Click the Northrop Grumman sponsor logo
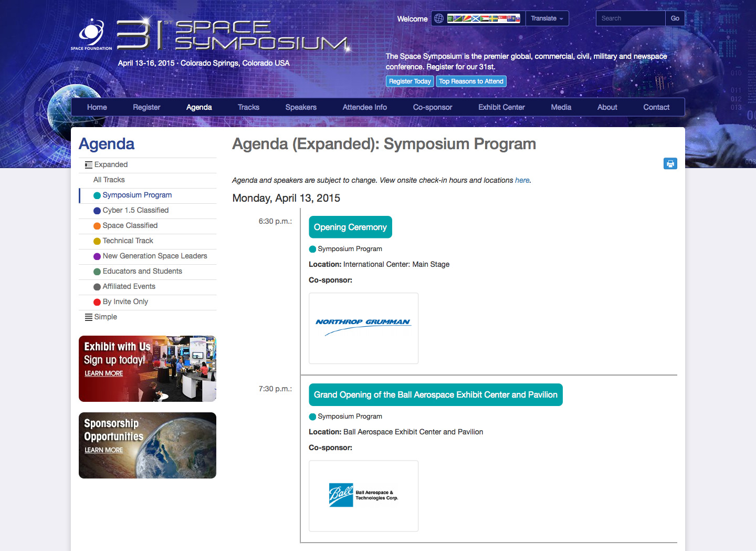The width and height of the screenshot is (756, 551). click(x=363, y=328)
